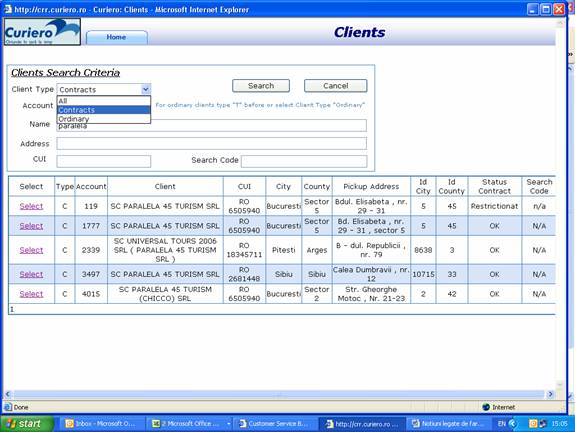
Task: Click the Restrictionat status cell
Action: (x=494, y=206)
